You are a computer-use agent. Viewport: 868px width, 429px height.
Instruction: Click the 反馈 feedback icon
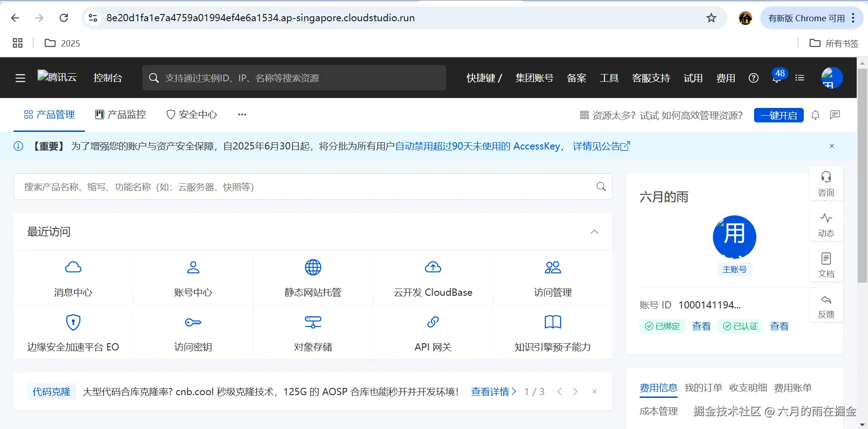point(826,299)
